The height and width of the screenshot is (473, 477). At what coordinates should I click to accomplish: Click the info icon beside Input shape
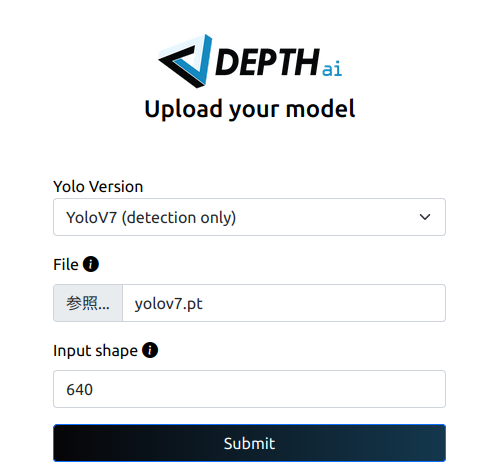click(150, 350)
